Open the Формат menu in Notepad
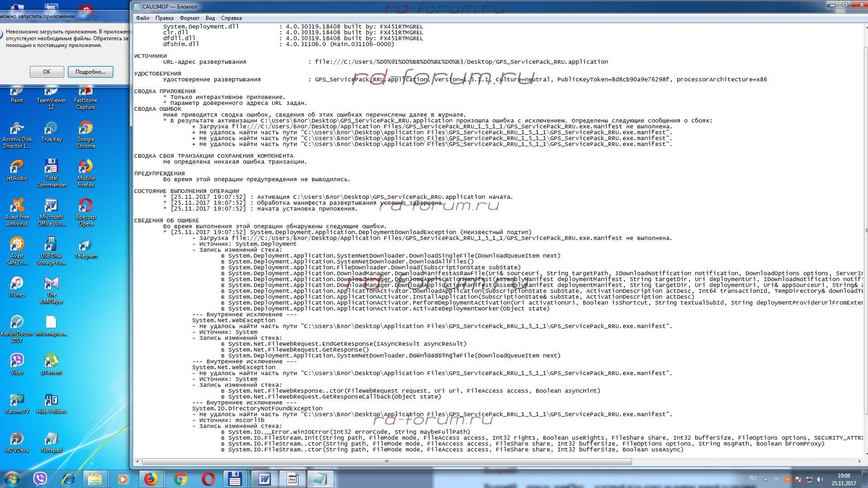Screen dimensions: 868x488 tap(189, 18)
